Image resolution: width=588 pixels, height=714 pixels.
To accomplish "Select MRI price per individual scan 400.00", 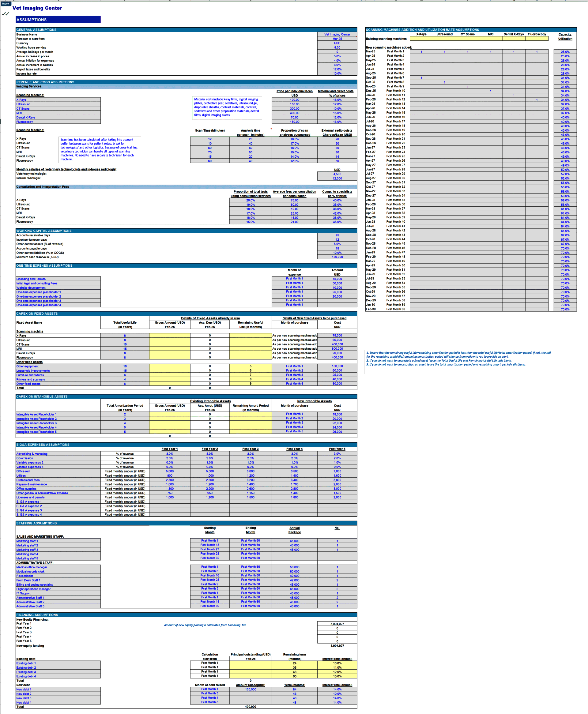I will tap(294, 113).
